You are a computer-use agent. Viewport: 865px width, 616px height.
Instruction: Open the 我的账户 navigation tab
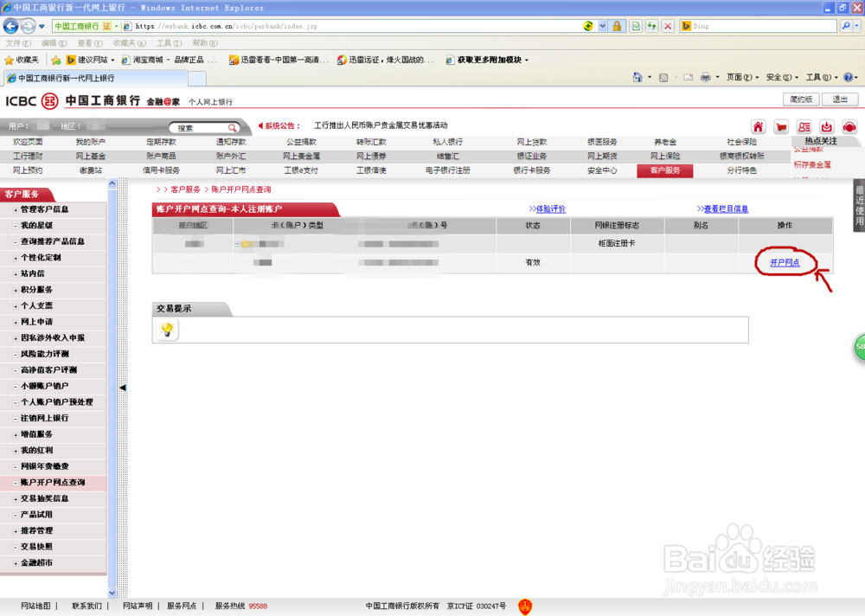[91, 143]
